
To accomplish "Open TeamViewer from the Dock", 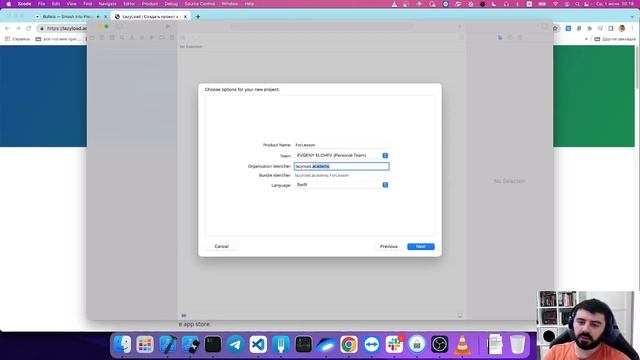I will (371, 344).
